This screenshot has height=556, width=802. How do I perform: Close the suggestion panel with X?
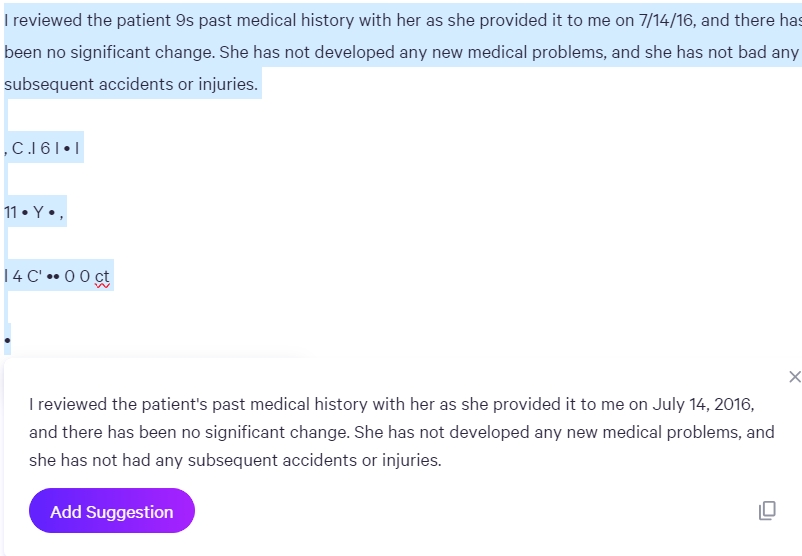click(x=794, y=377)
